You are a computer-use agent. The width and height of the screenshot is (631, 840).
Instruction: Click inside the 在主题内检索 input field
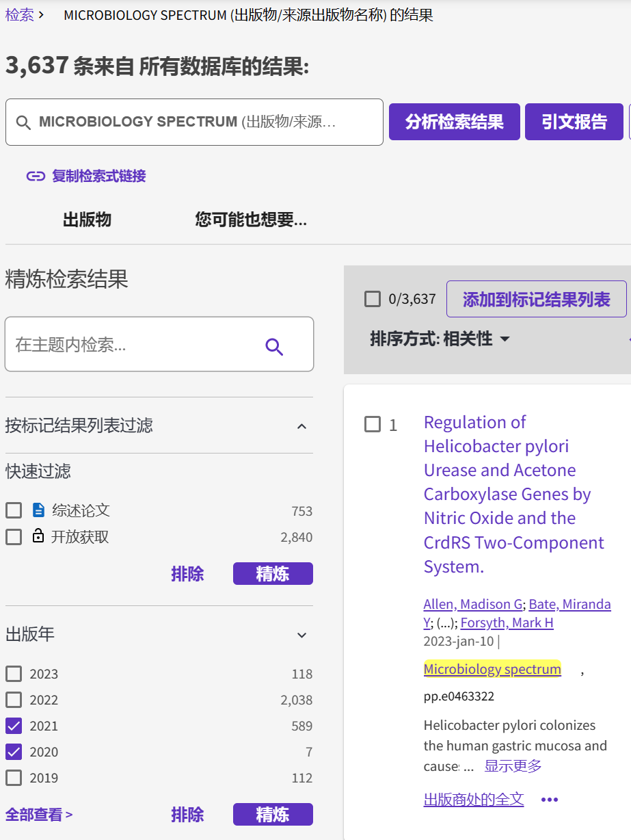click(x=123, y=344)
